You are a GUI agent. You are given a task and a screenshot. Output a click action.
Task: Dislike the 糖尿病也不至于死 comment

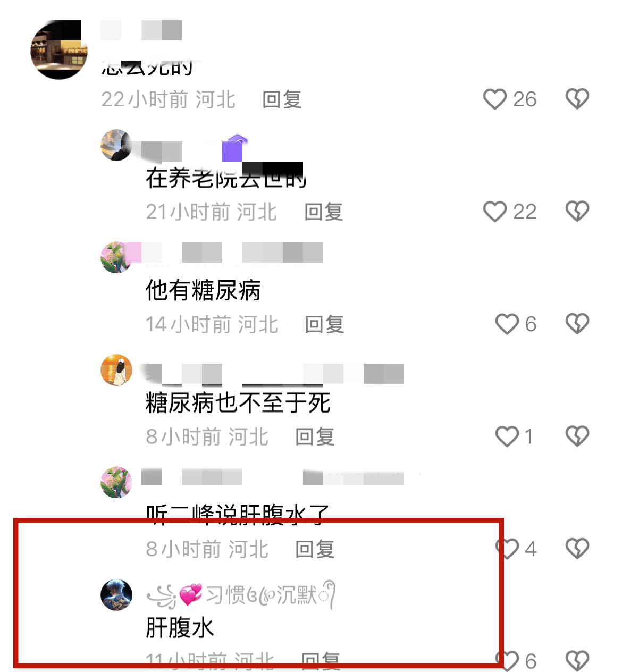[577, 436]
